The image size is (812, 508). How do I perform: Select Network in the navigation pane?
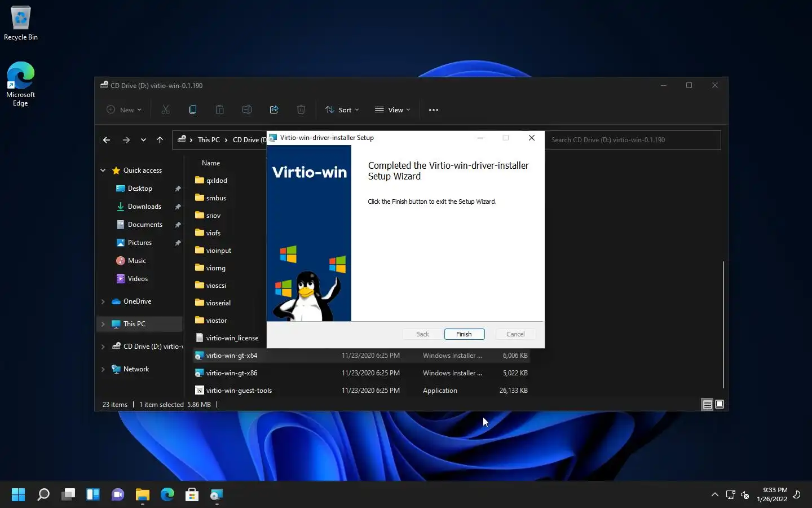point(136,369)
